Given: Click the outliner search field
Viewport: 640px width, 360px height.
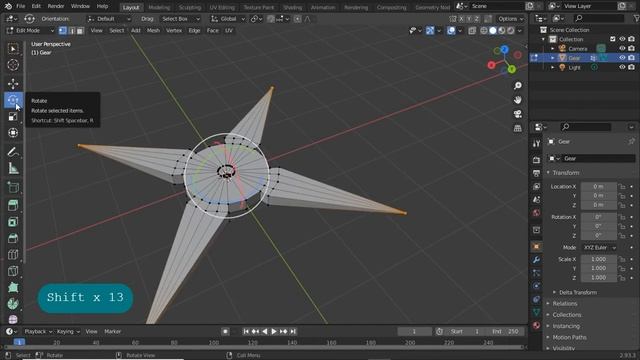Looking at the screenshot, I should point(599,18).
